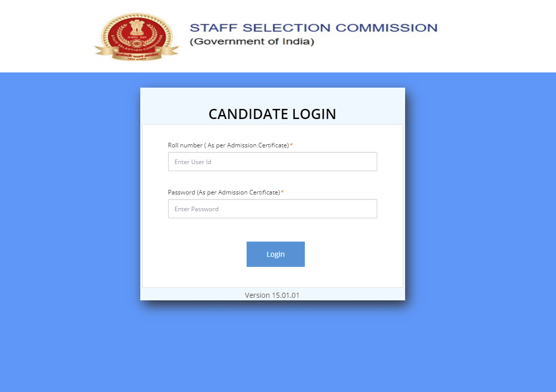Screen dimensions: 556x392
Task: Click blue area below the login card
Action: [272, 349]
